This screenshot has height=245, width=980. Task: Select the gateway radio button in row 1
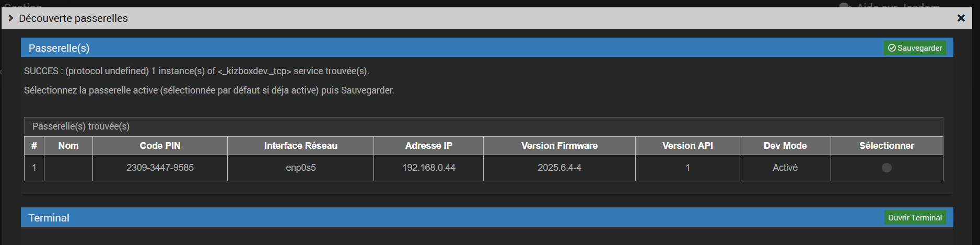tap(886, 168)
